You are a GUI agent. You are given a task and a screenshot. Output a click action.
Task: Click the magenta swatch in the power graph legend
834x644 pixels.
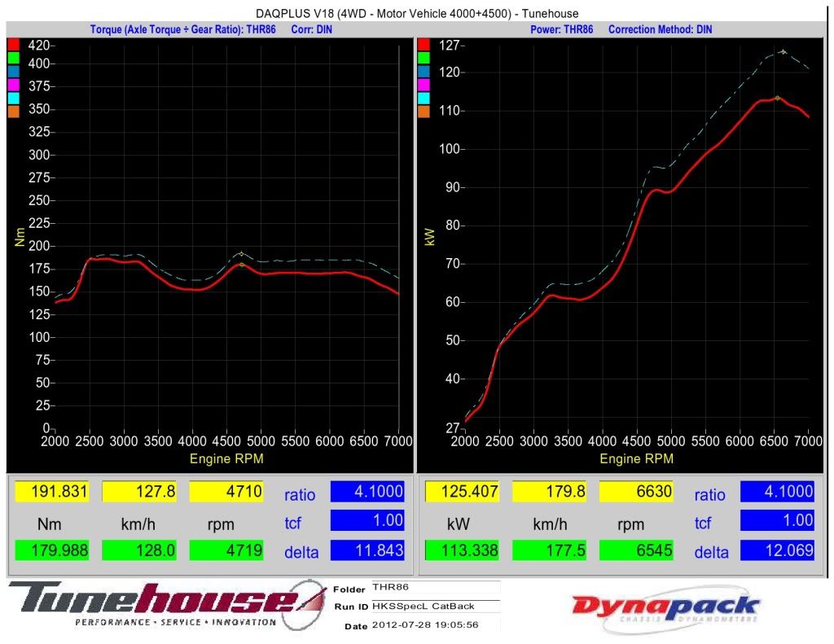pos(424,85)
